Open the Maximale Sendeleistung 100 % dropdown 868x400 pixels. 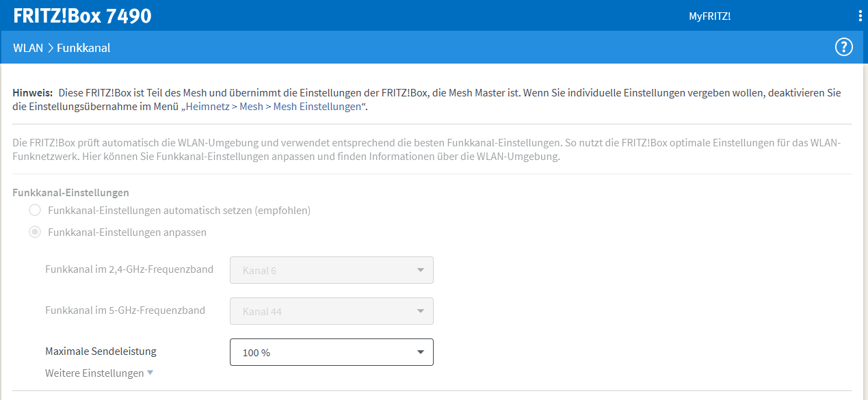pyautogui.click(x=332, y=352)
